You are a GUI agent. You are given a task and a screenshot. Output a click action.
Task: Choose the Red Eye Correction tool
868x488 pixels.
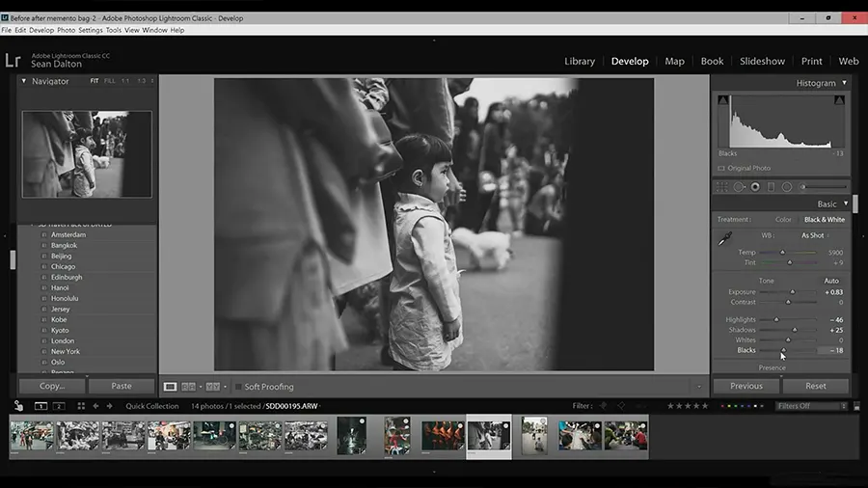pos(755,187)
